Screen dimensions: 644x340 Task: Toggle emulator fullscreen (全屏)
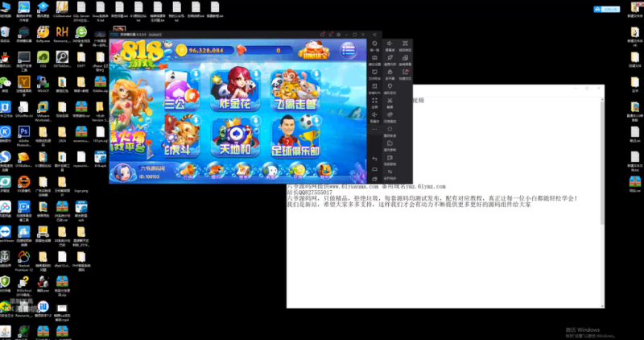click(x=374, y=103)
